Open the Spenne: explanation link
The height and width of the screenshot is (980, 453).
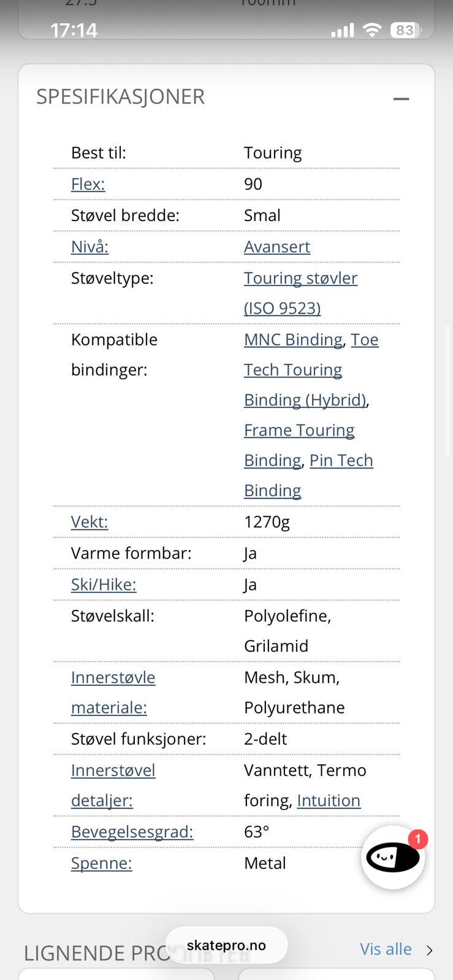click(x=102, y=862)
